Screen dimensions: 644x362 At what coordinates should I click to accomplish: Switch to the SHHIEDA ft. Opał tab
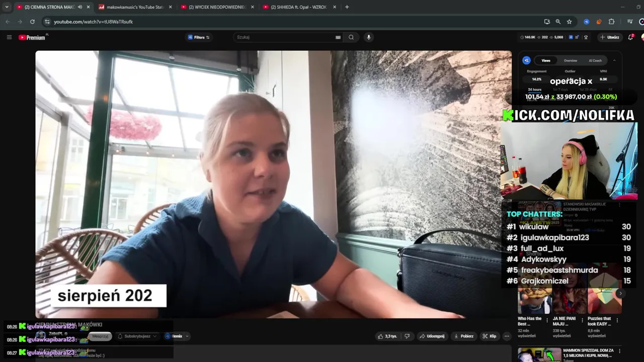click(299, 7)
